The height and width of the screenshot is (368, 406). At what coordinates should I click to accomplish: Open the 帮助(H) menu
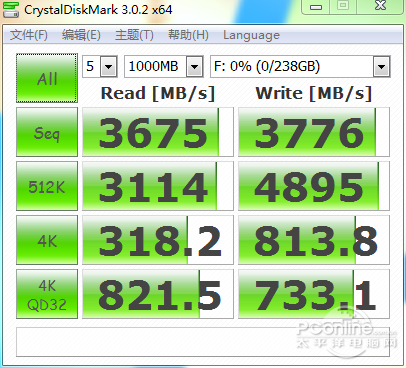tap(188, 35)
